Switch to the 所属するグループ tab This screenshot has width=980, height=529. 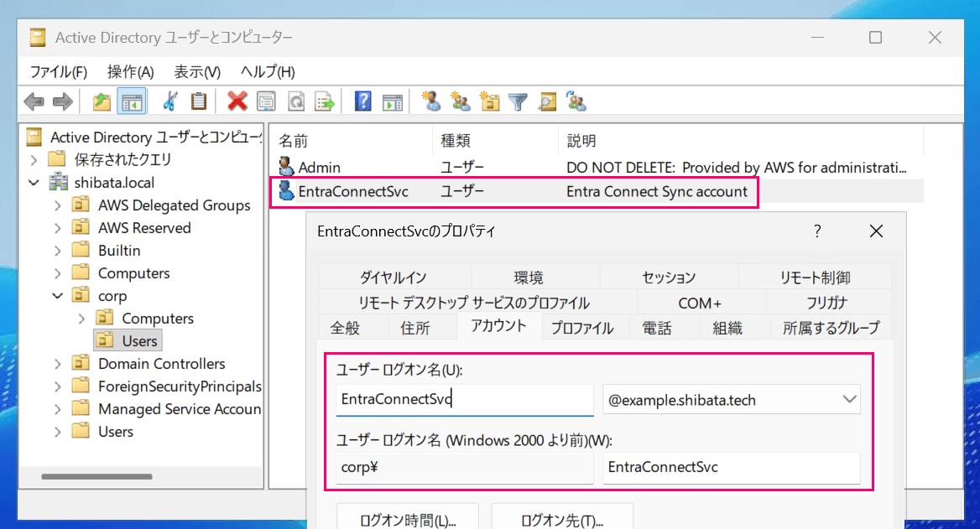[x=831, y=327]
